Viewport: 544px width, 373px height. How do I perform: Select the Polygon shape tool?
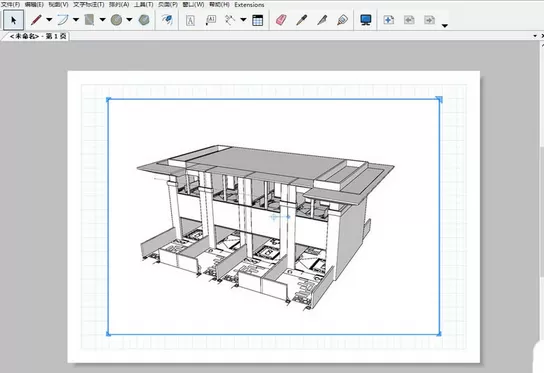click(144, 20)
